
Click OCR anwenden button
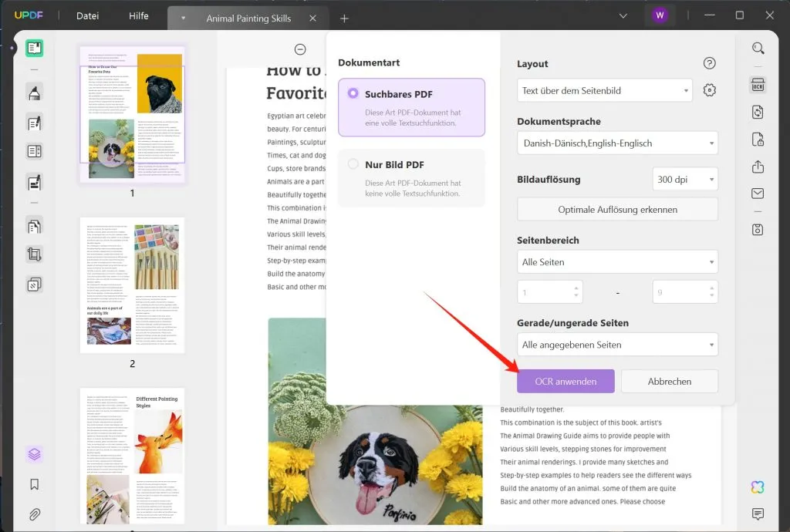click(x=565, y=382)
